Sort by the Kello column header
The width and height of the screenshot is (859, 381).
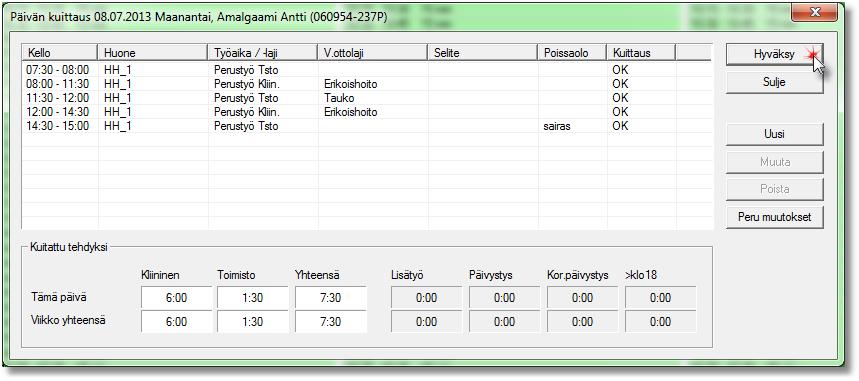pos(60,53)
